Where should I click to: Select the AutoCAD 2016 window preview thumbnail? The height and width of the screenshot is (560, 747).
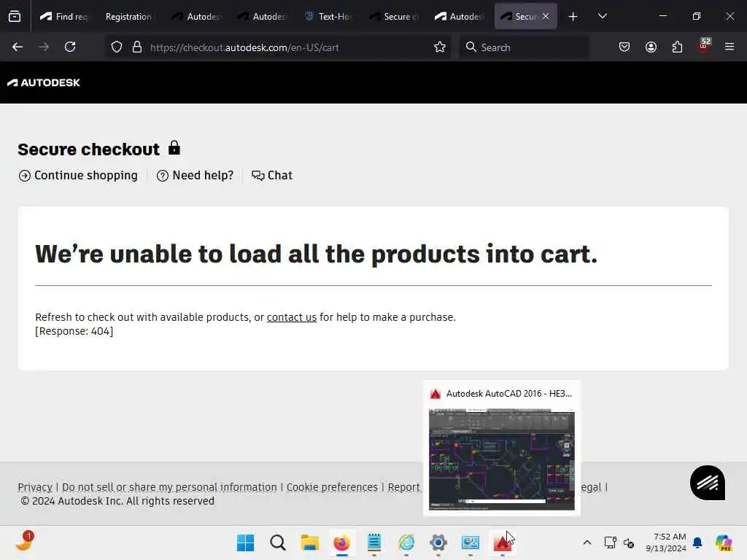coord(502,459)
